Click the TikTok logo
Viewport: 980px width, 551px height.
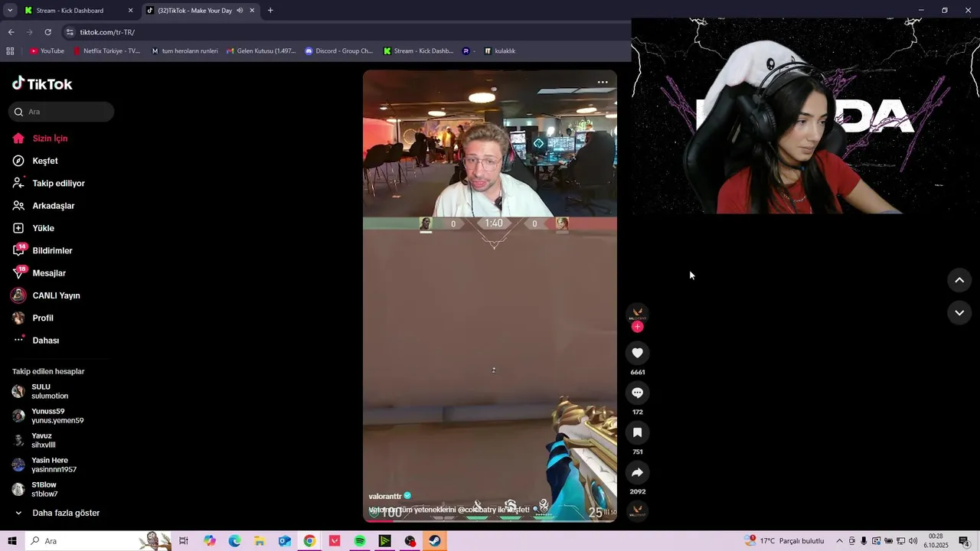click(42, 83)
